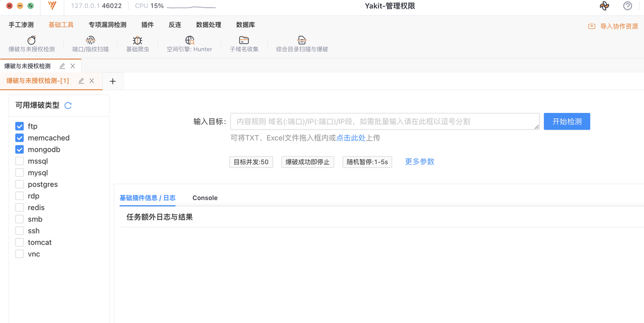Check the redis brute force type
Image resolution: width=644 pixels, height=323 pixels.
(x=20, y=208)
